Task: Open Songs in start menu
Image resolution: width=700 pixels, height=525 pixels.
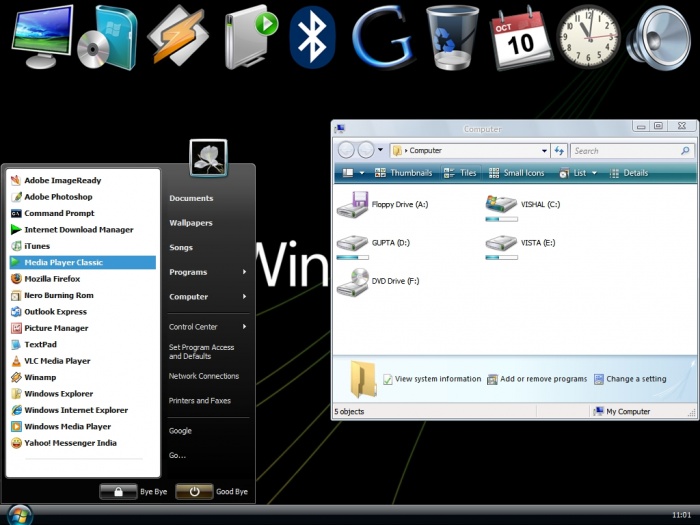Action: (x=181, y=247)
